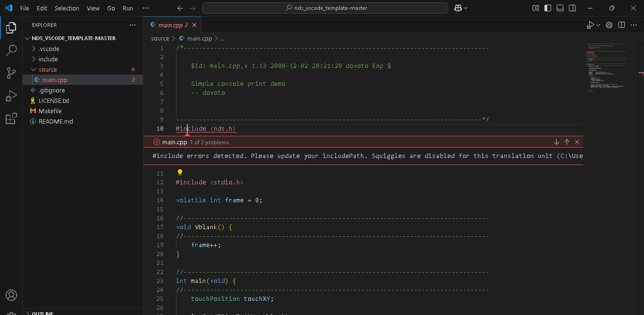Viewport: 644px width, 315px height.
Task: Toggle the secondary side bar
Action: (572, 8)
